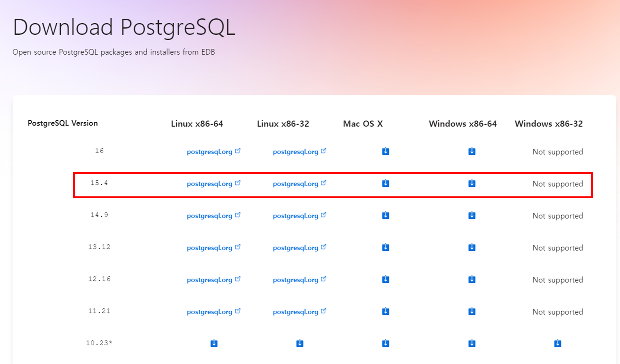Go to postgresql.org for 12.16 Linux x86-32

click(299, 280)
